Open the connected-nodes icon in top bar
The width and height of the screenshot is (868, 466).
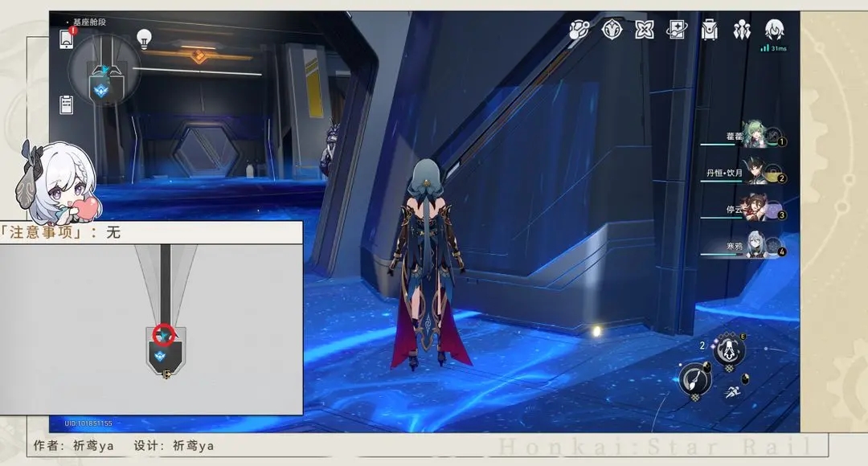[579, 31]
